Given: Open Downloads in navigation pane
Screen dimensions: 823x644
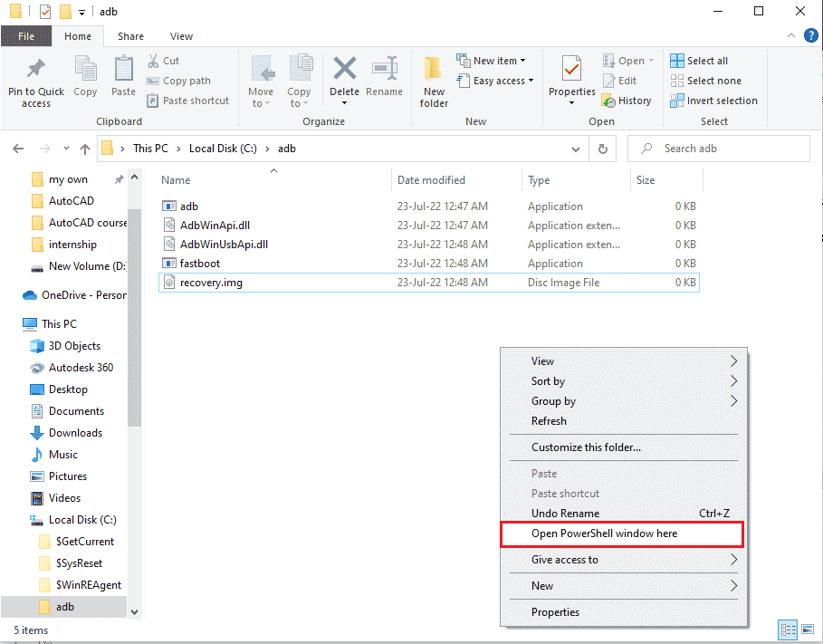Looking at the screenshot, I should (66, 433).
